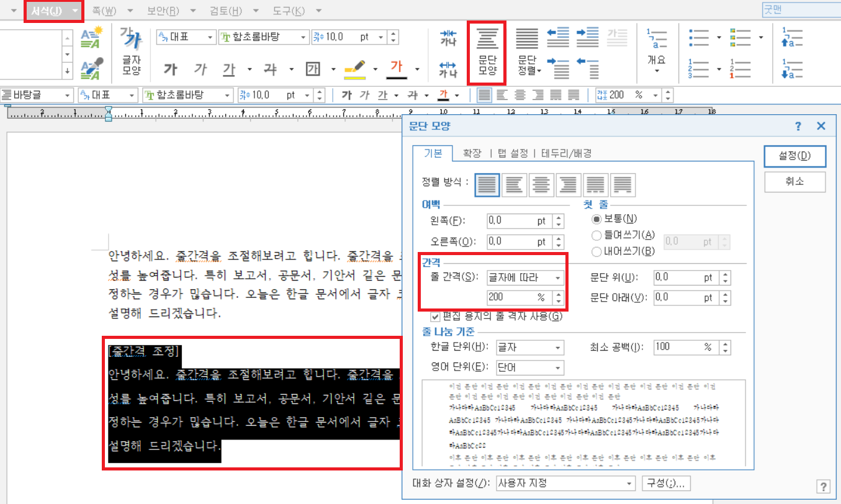Click the 굿맨 search field at top
This screenshot has width=841, height=504.
pyautogui.click(x=801, y=11)
